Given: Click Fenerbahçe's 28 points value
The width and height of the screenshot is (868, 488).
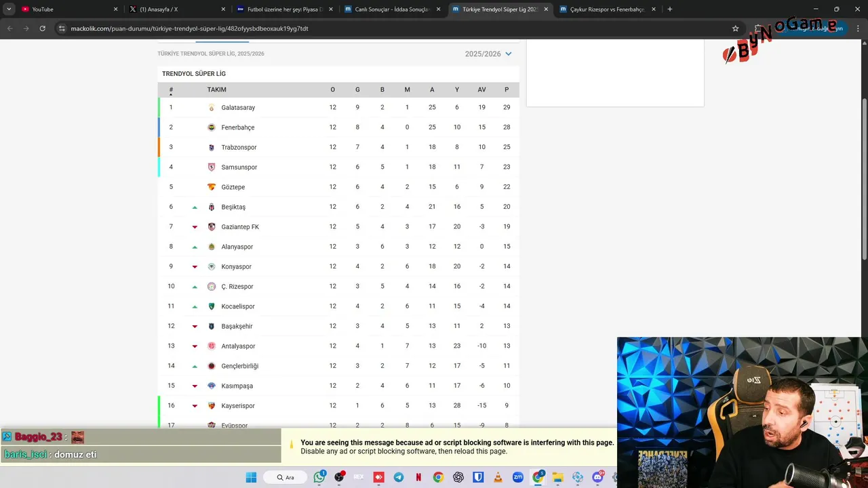Looking at the screenshot, I should pyautogui.click(x=507, y=127).
